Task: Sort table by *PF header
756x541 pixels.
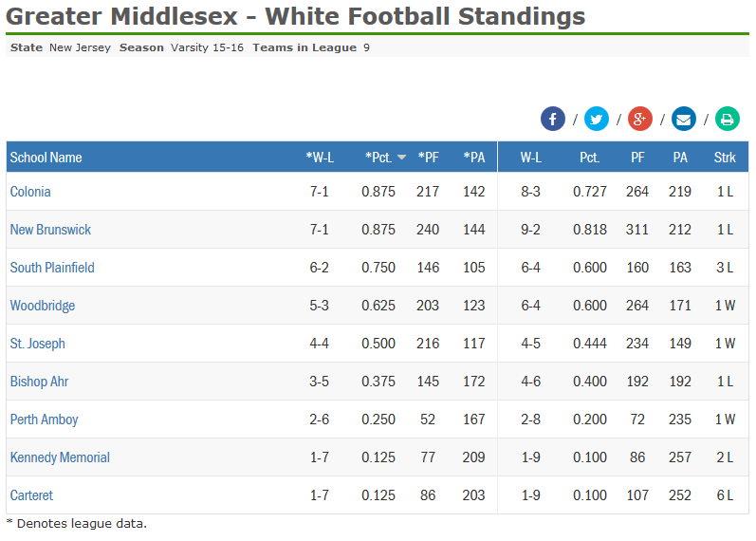Action: [429, 158]
